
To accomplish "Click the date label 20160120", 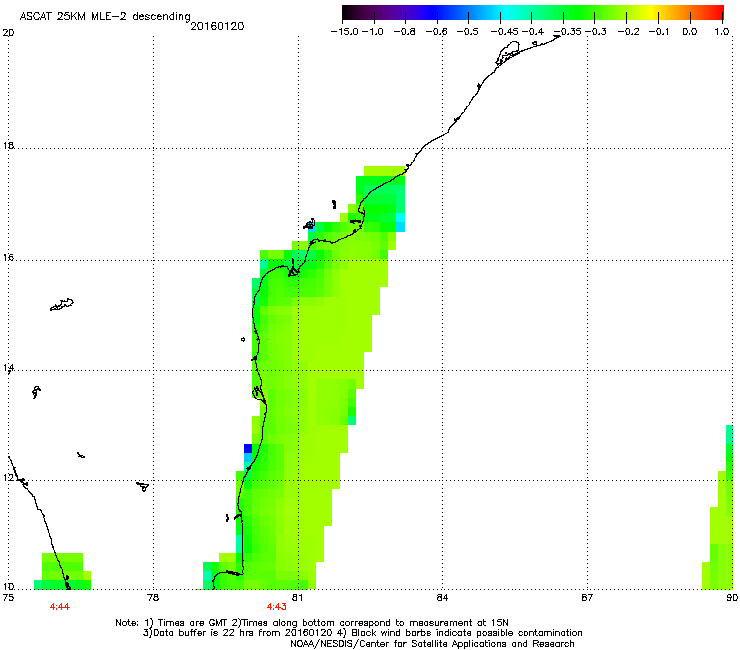I will coord(217,26).
